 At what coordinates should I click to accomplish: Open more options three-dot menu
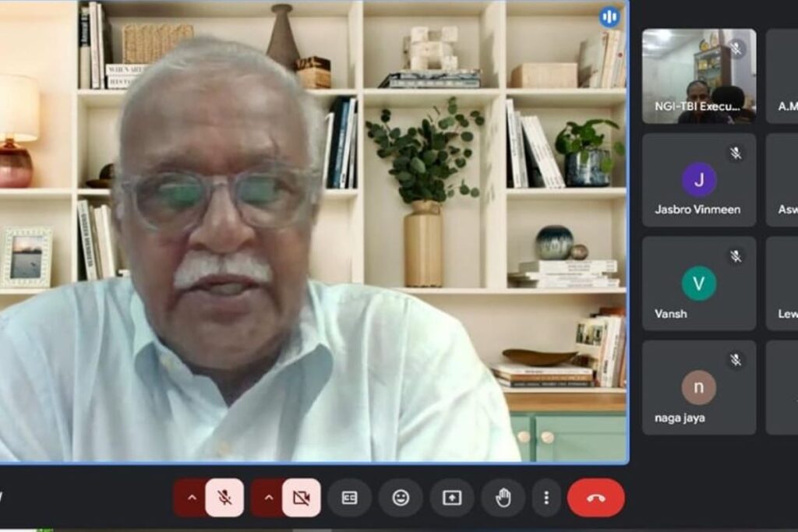point(546,498)
